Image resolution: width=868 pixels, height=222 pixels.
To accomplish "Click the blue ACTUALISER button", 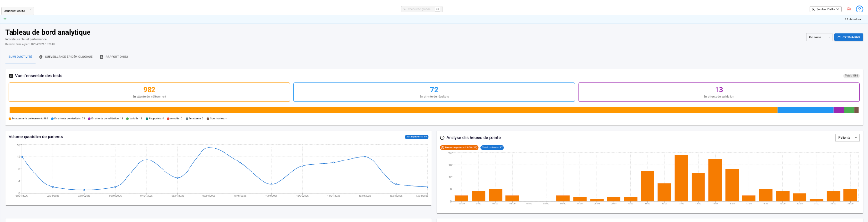I will point(848,37).
